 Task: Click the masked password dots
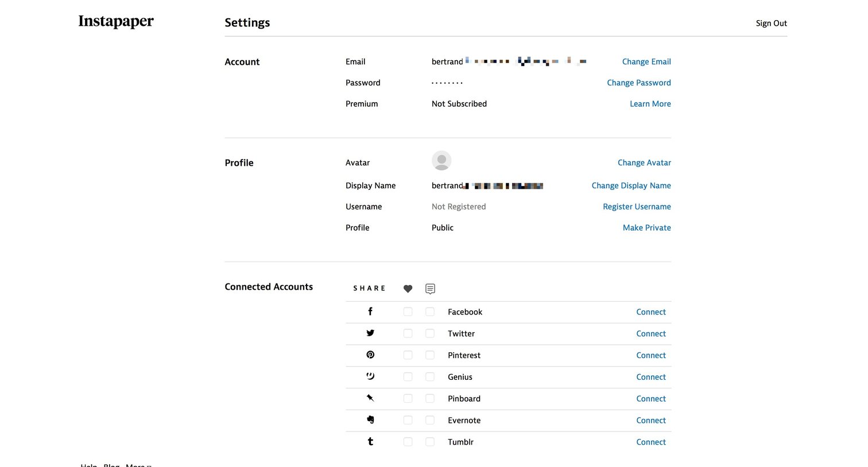coord(447,83)
